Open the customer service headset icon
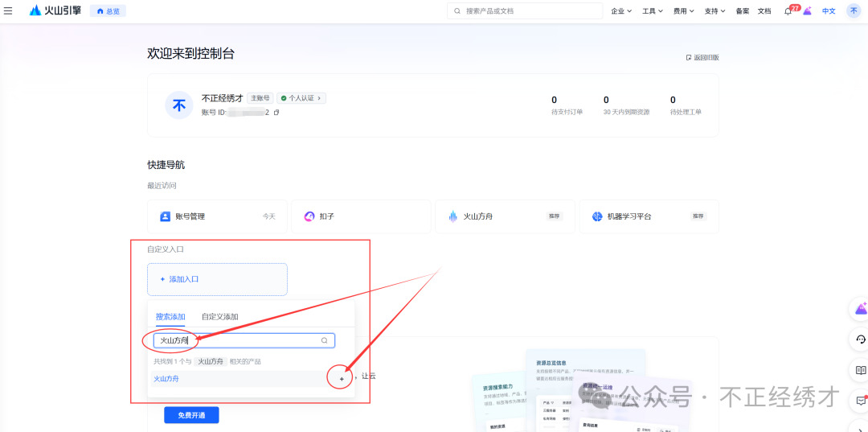868x432 pixels. pyautogui.click(x=861, y=339)
